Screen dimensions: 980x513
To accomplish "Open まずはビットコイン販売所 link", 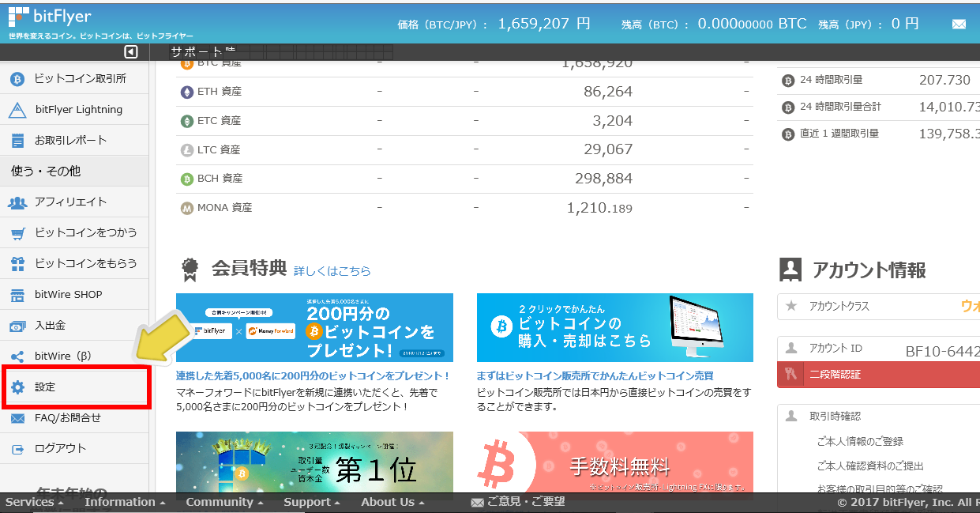I will click(x=595, y=376).
